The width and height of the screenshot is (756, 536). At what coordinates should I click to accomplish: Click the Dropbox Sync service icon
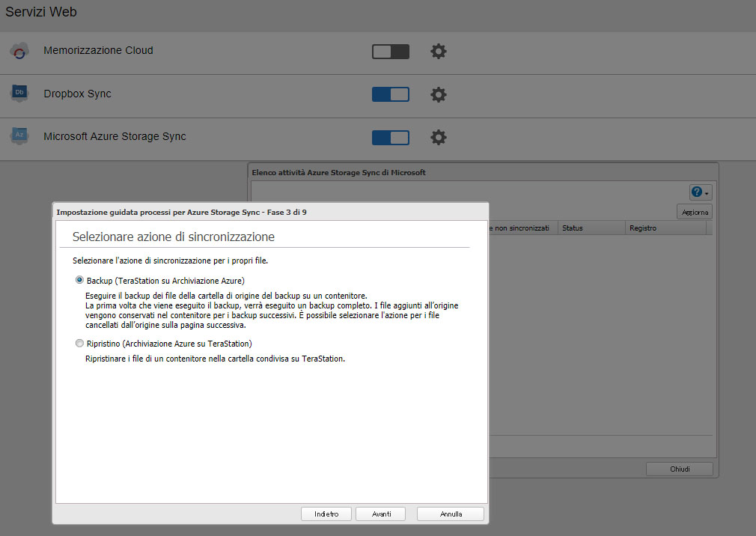point(19,94)
